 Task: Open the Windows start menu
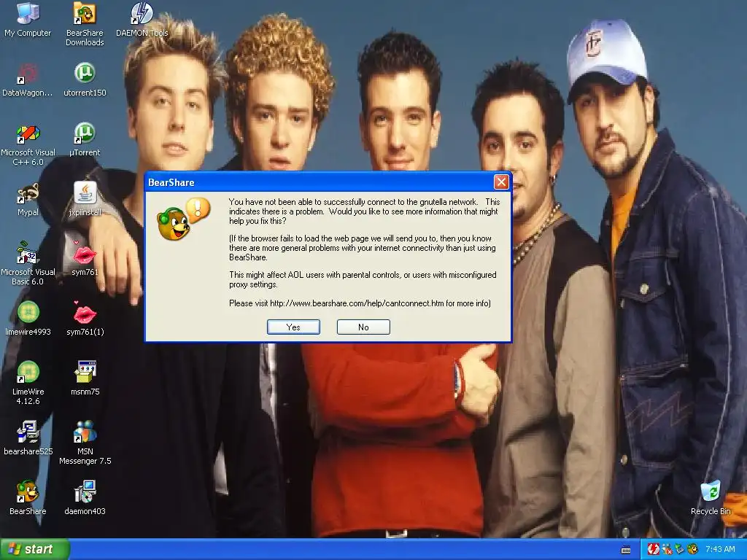pyautogui.click(x=35, y=549)
